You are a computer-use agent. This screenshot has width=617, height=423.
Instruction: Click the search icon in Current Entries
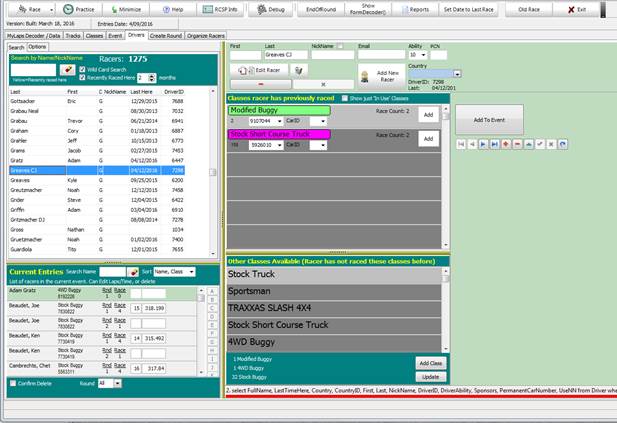pos(133,272)
